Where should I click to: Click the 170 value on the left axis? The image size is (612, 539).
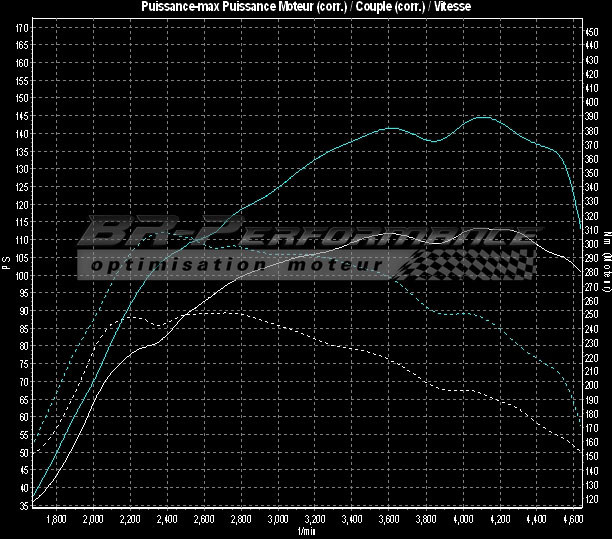coord(22,27)
